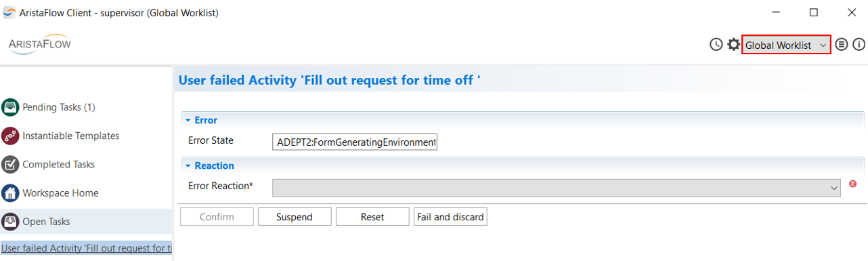Click the Error State text field
Viewport: 868px width, 261px height.
(x=355, y=142)
